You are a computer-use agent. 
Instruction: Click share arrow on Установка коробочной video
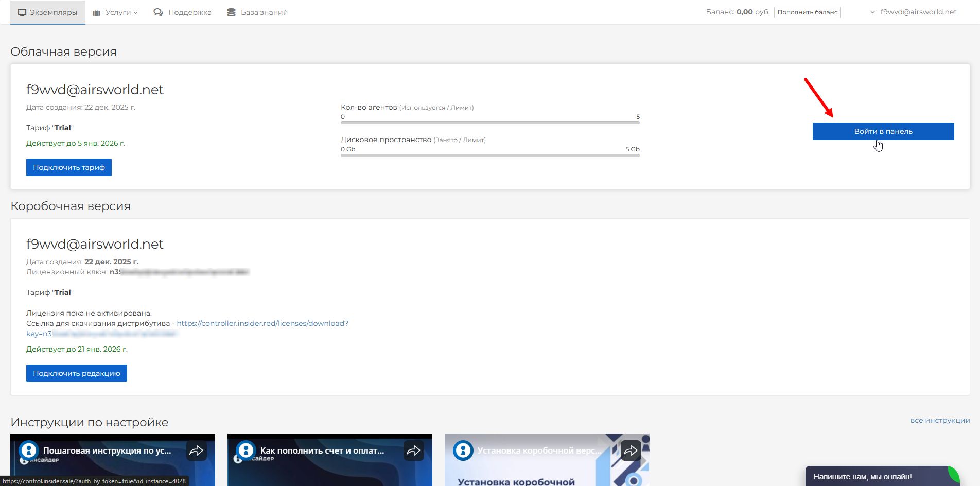[x=631, y=451]
